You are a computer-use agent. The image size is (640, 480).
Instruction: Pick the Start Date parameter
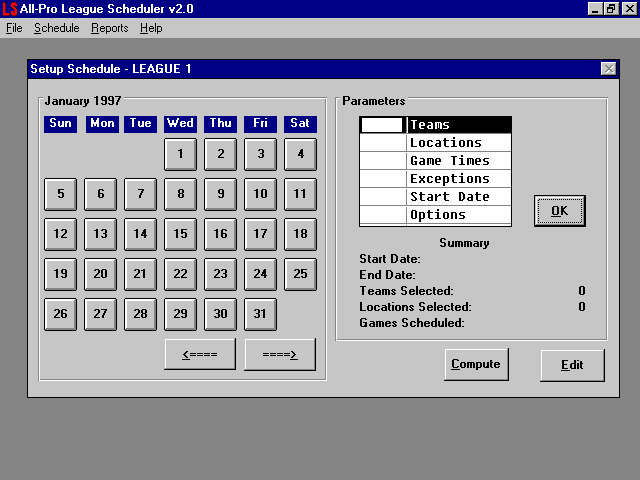click(x=459, y=197)
